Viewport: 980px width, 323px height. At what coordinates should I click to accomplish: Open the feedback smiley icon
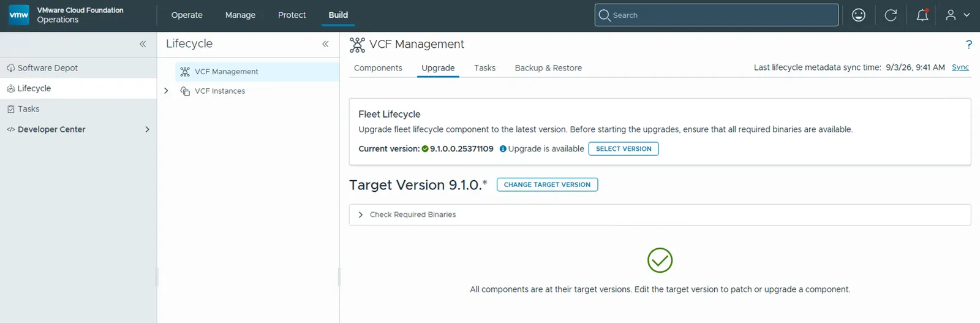[859, 15]
